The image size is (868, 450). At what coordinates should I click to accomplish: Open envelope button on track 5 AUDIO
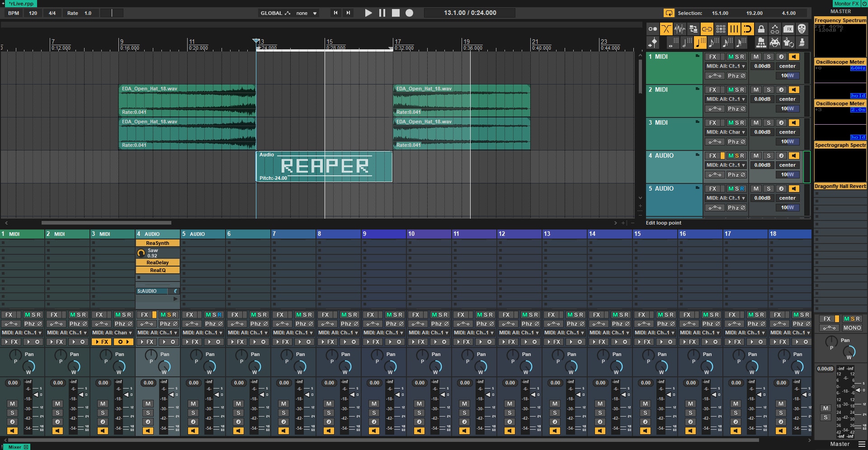click(715, 207)
